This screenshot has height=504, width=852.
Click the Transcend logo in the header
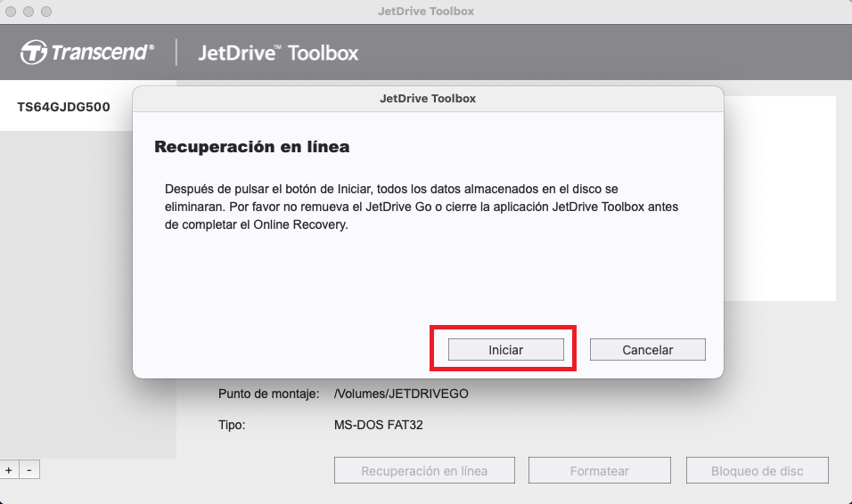click(87, 53)
